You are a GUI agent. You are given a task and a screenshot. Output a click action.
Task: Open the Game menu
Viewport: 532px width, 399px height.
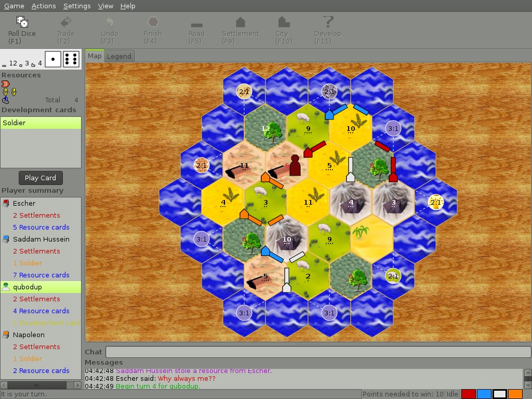(14, 6)
